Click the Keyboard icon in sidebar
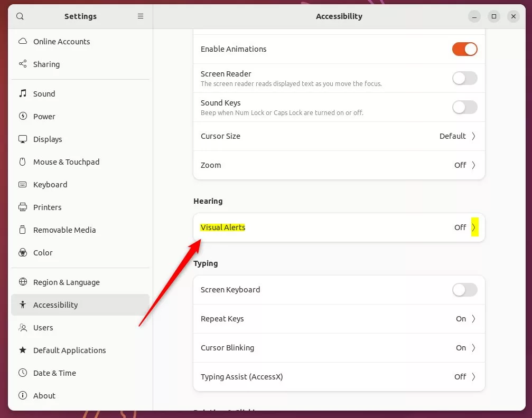The height and width of the screenshot is (418, 532). click(x=23, y=184)
